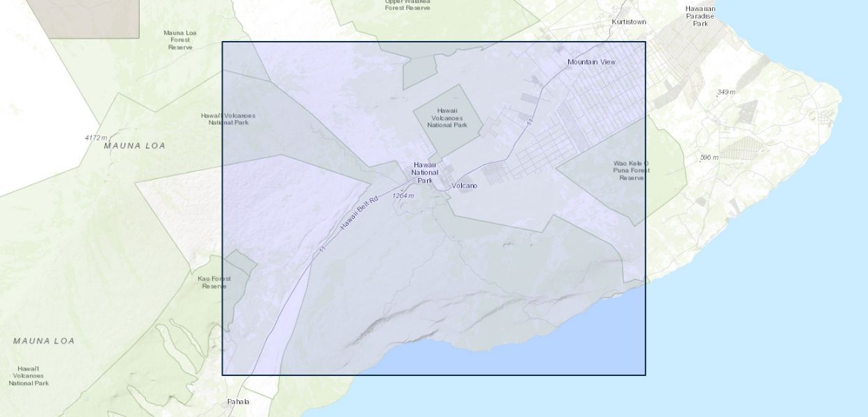The image size is (868, 417).
Task: Click the lower MAUNA LOA label near Kau
Action: point(44,341)
